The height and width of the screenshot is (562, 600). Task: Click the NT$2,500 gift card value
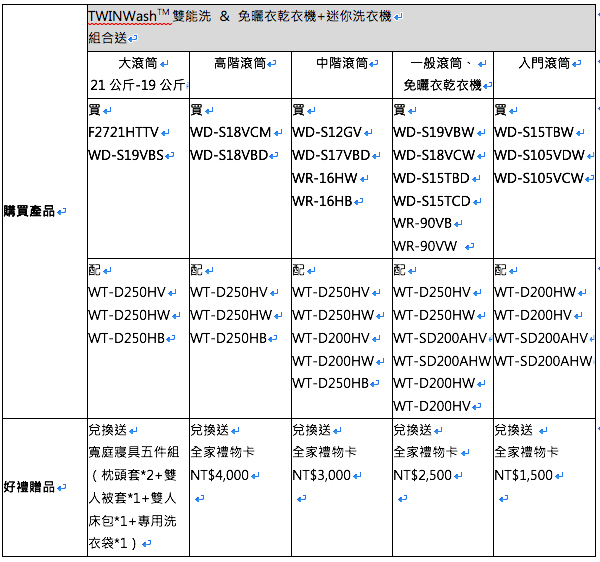tap(422, 476)
